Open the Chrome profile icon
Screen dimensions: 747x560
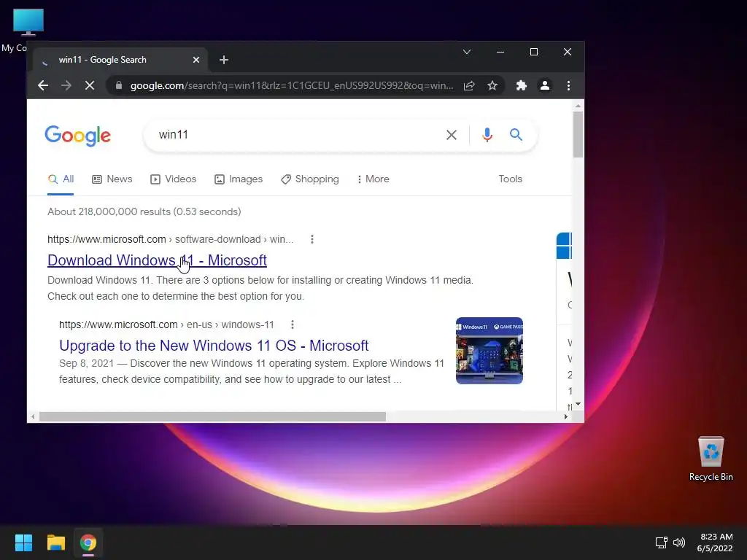coord(544,86)
